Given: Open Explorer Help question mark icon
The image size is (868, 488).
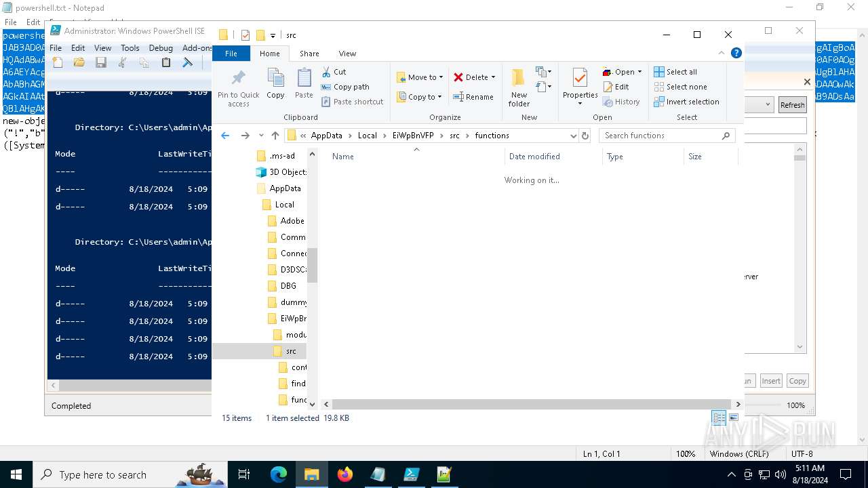Looking at the screenshot, I should coord(736,53).
